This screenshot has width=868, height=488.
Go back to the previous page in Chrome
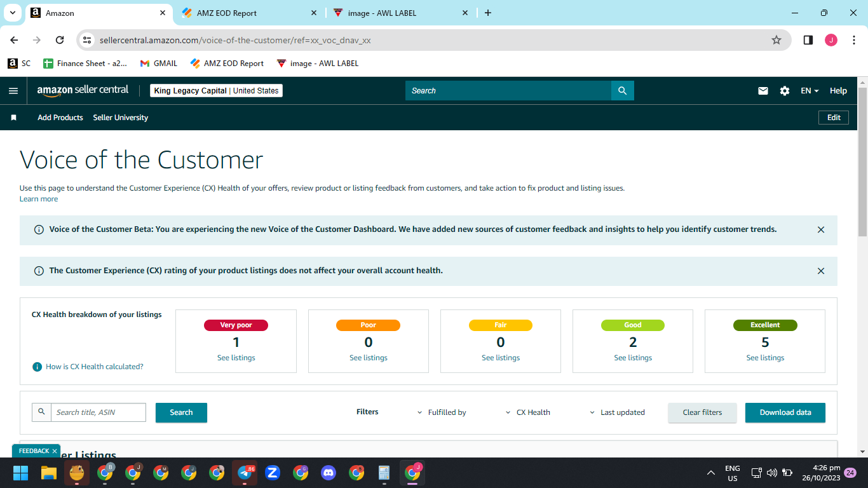coord(14,40)
